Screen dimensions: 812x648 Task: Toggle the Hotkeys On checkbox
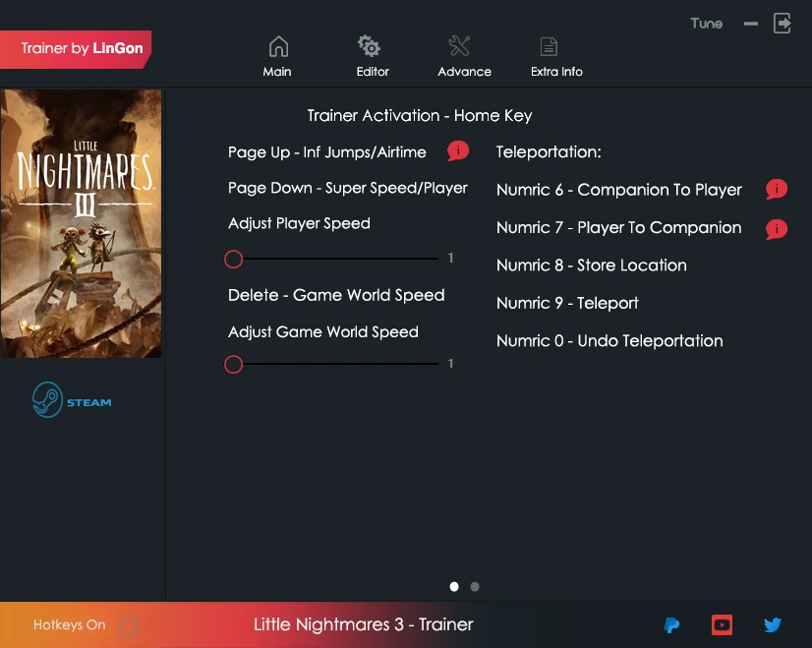coord(129,625)
